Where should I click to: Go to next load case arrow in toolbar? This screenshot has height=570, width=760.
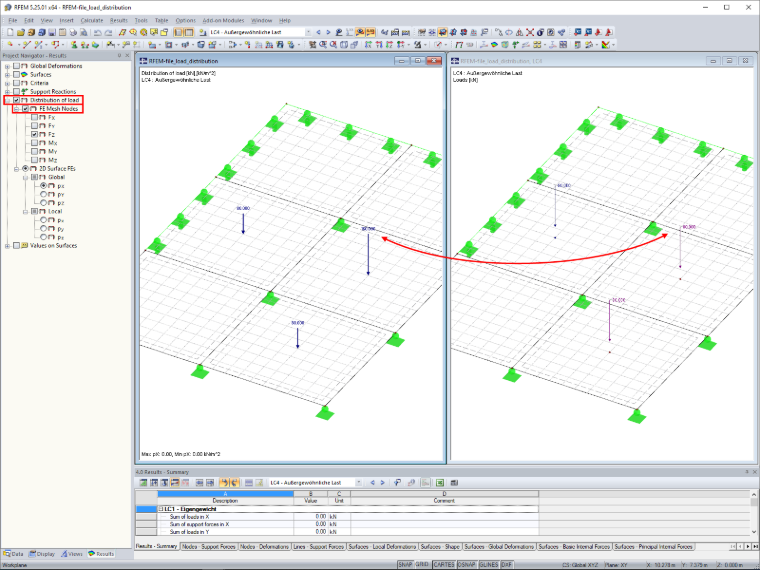click(x=328, y=32)
